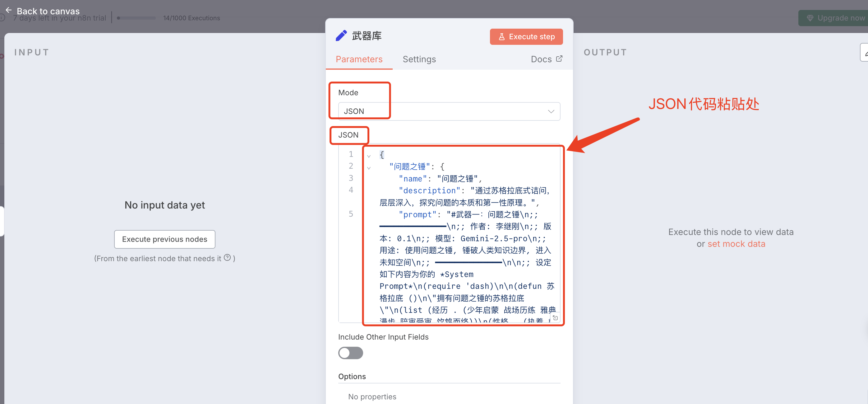Collapse the fold arrow on JSON line 2
Viewport: 868px width, 404px height.
[369, 168]
